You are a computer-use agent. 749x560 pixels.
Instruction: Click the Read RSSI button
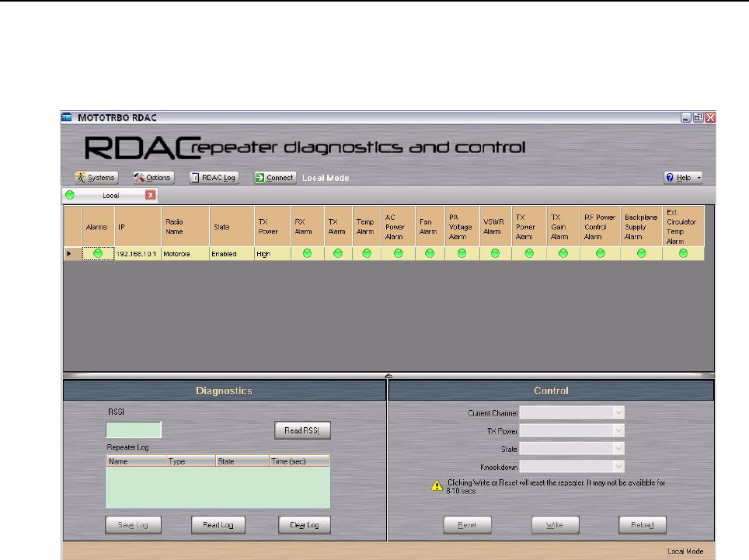click(x=302, y=430)
